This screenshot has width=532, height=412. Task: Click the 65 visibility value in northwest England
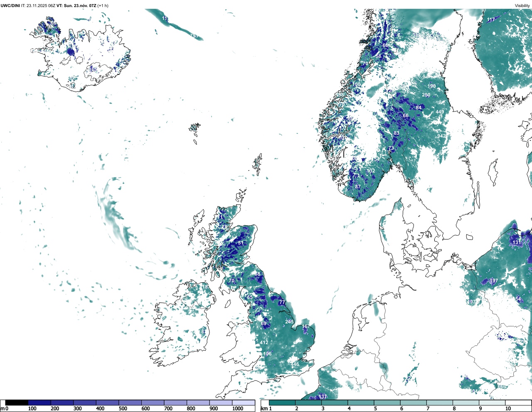(x=250, y=297)
